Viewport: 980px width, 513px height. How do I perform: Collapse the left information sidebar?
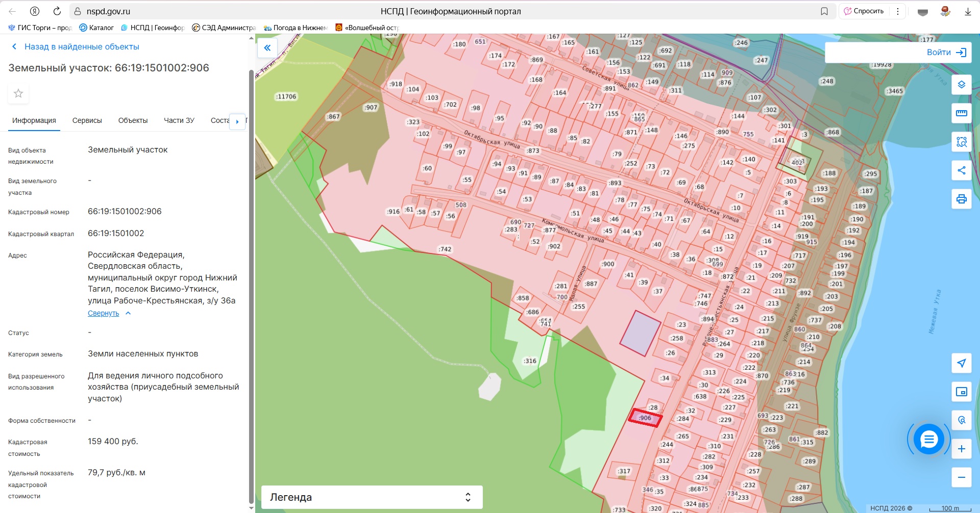[267, 48]
